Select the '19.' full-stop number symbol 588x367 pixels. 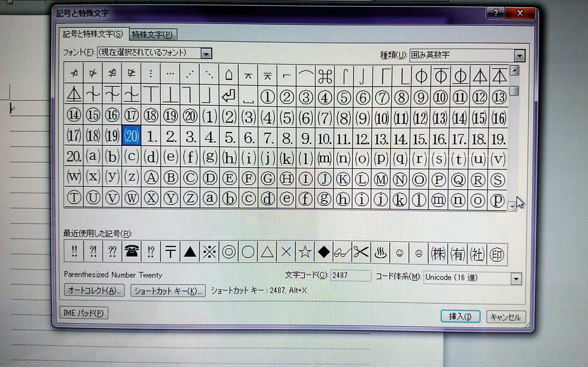(498, 139)
